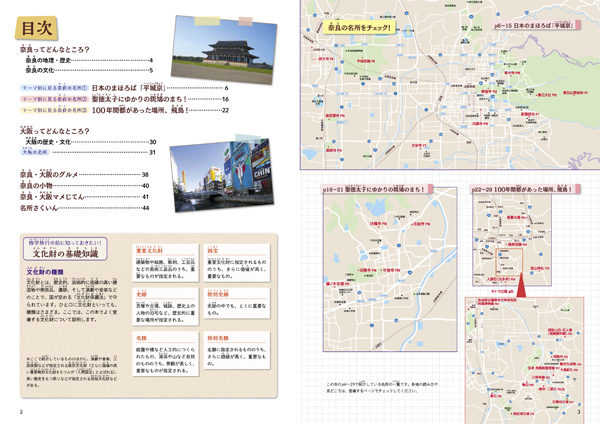The image size is (600, 424).
Task: Click 石舞台古墳 on the Asuka detail map
Action: 562,402
